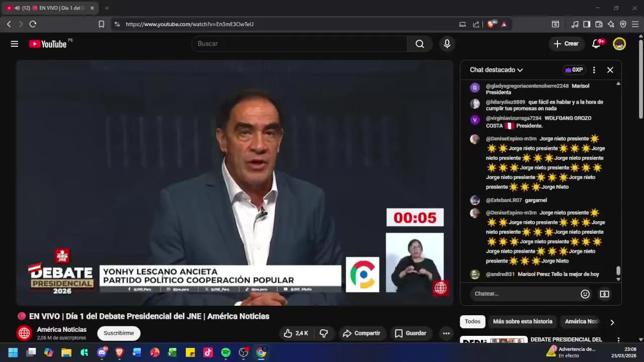Like the video (2,4 K)
The width and height of the screenshot is (644, 362).
pos(296,333)
